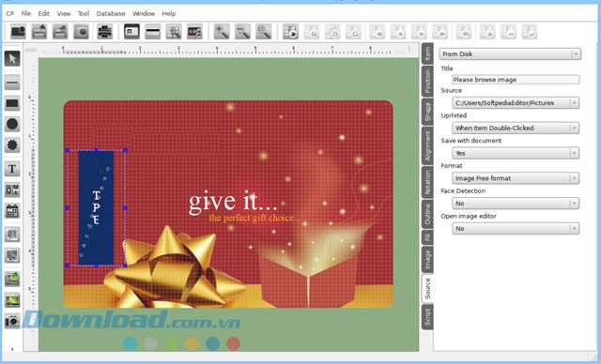Image resolution: width=601 pixels, height=364 pixels.
Task: Click the 'give it...' text on the card
Action: point(233,202)
